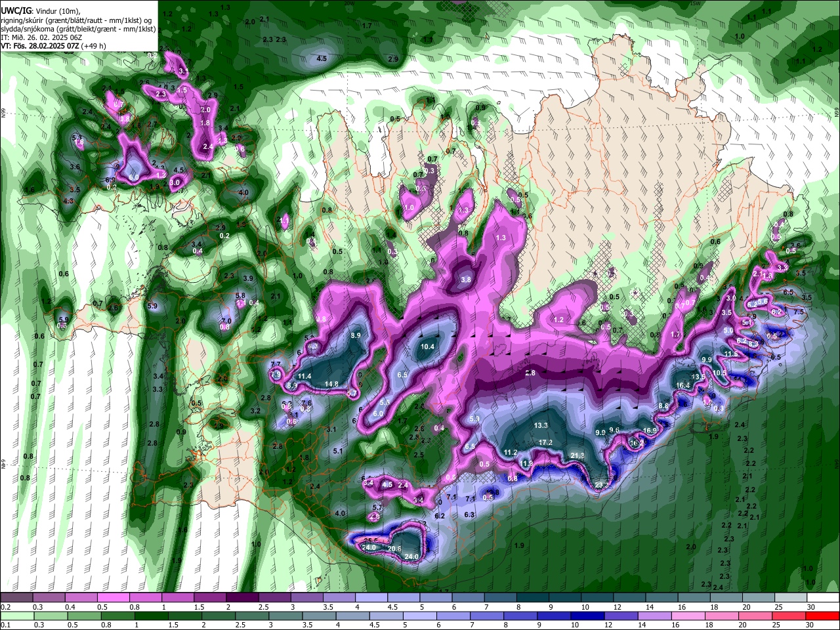
Task: Select the dark plum swatch labeled 0.2 in top legend row
Action: pyautogui.click(x=17, y=598)
